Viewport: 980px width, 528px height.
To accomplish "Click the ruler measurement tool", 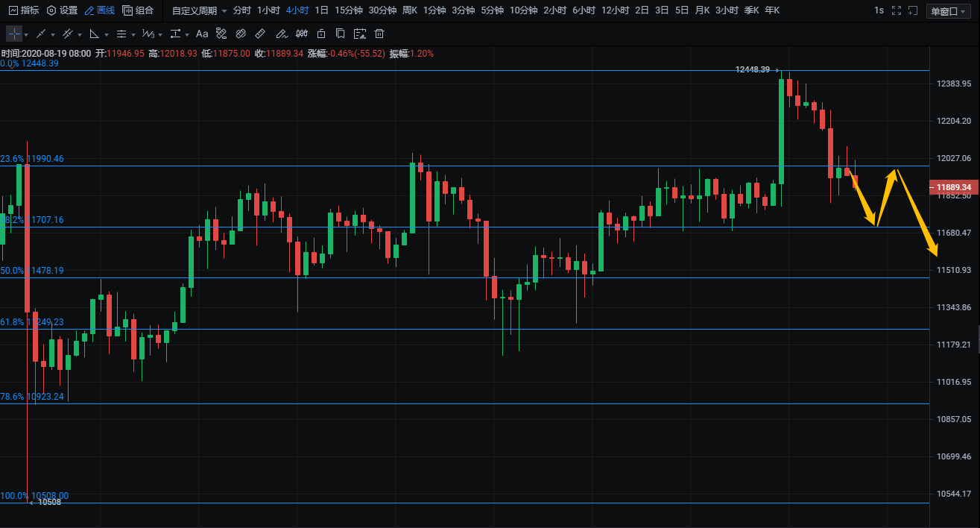I will point(260,34).
